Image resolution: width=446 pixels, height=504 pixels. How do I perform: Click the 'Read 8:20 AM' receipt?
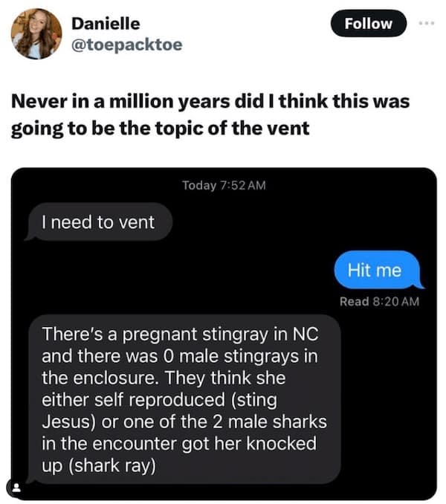(x=379, y=301)
